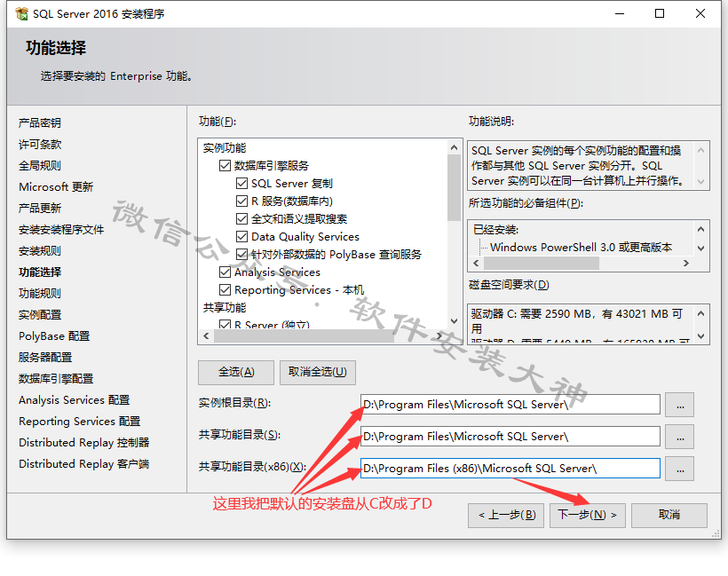Select Microsoft 更新 step in sidebar

tap(56, 187)
